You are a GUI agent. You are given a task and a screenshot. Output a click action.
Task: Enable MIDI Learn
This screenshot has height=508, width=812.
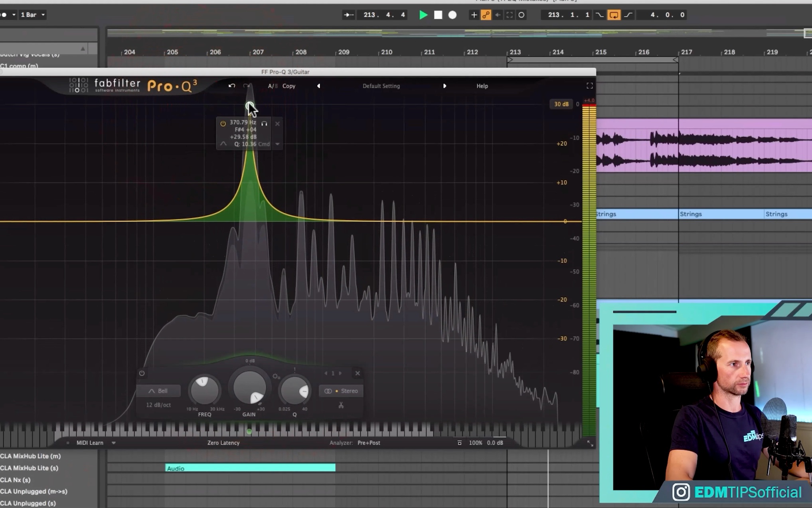[x=90, y=443]
